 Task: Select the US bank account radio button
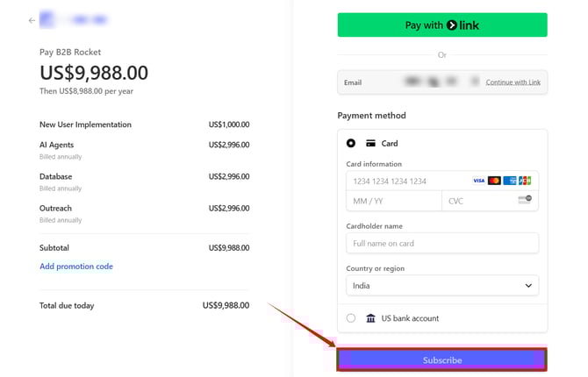coord(351,318)
